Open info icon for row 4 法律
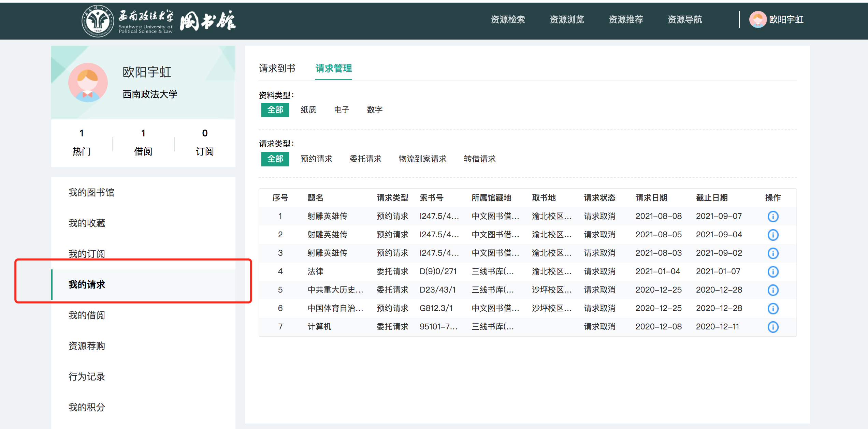Screen dimensions: 868x429 click(x=773, y=272)
